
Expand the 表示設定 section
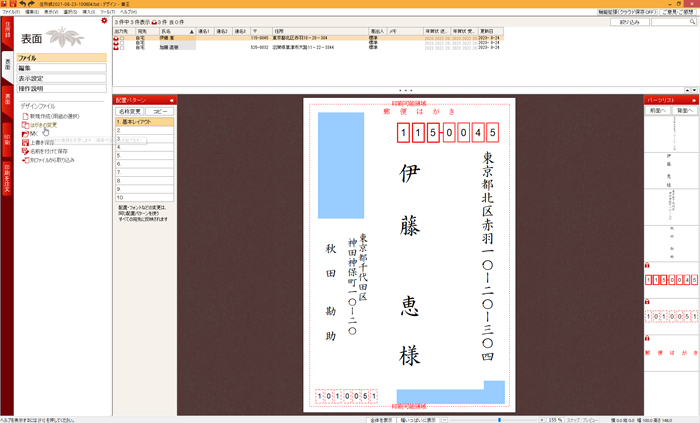pyautogui.click(x=60, y=78)
